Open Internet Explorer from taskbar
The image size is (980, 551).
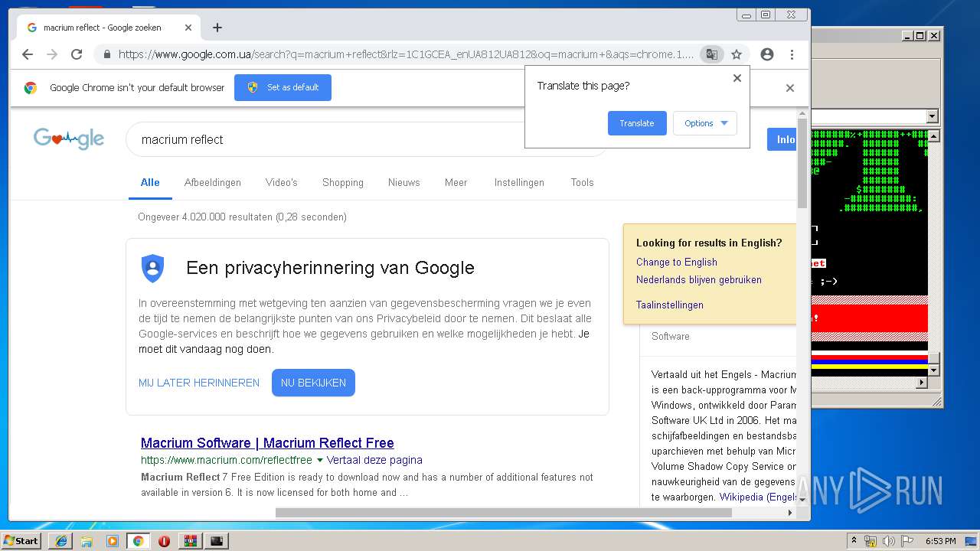click(x=61, y=541)
